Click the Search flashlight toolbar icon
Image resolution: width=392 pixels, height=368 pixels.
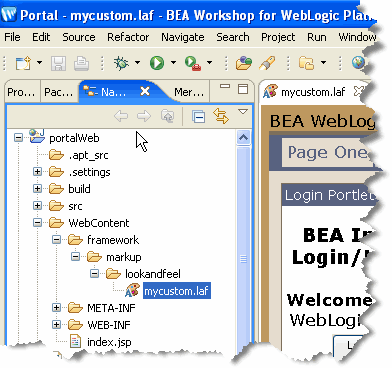pyautogui.click(x=267, y=63)
